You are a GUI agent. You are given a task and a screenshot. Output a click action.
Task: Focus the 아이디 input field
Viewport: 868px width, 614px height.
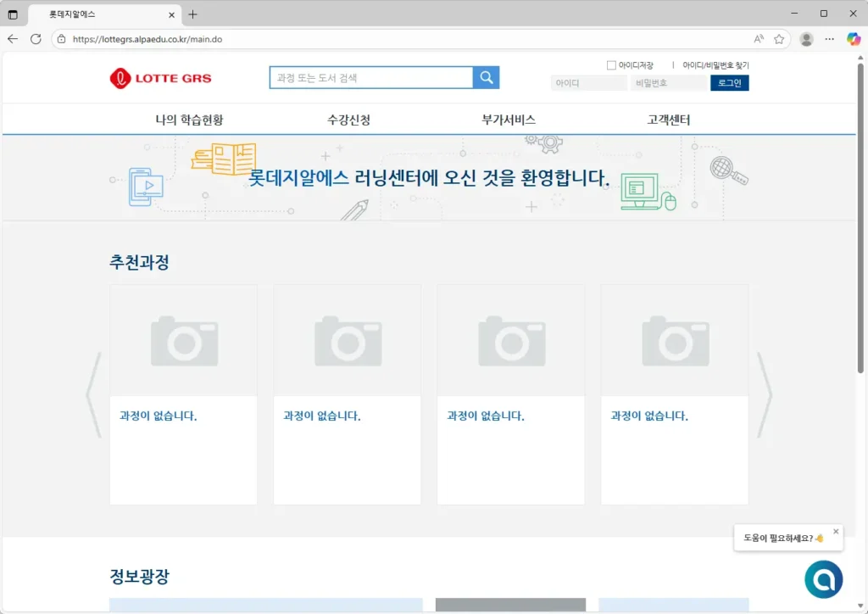pyautogui.click(x=588, y=83)
